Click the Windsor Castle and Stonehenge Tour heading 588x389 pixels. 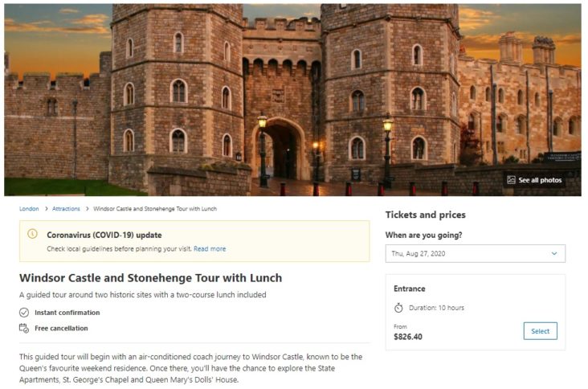150,278
